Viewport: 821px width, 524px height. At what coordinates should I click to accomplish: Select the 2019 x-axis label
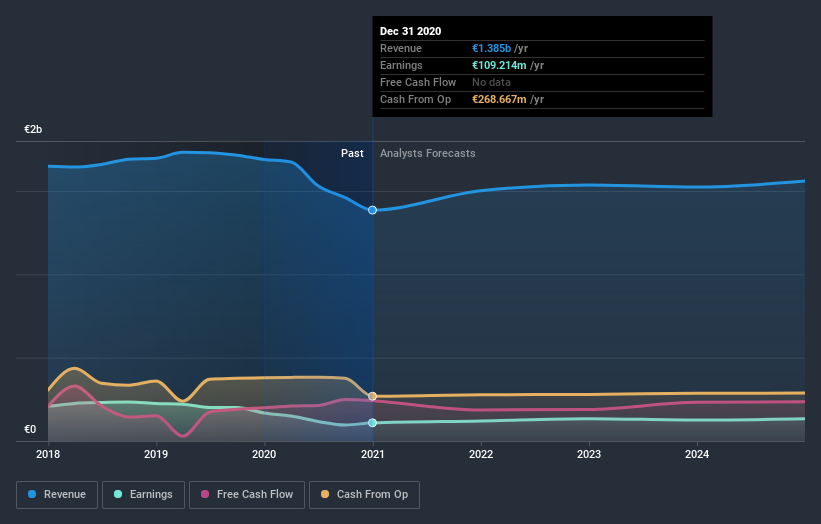[156, 454]
